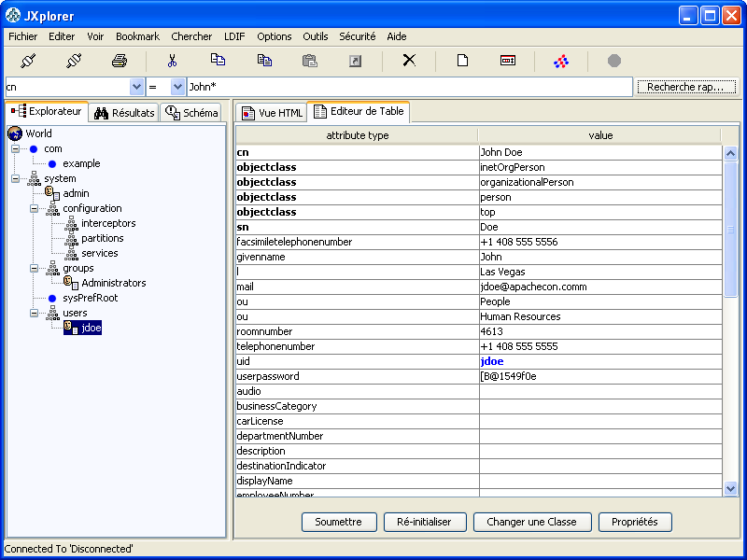Open the Fichier menu
The image size is (747, 560).
[22, 36]
